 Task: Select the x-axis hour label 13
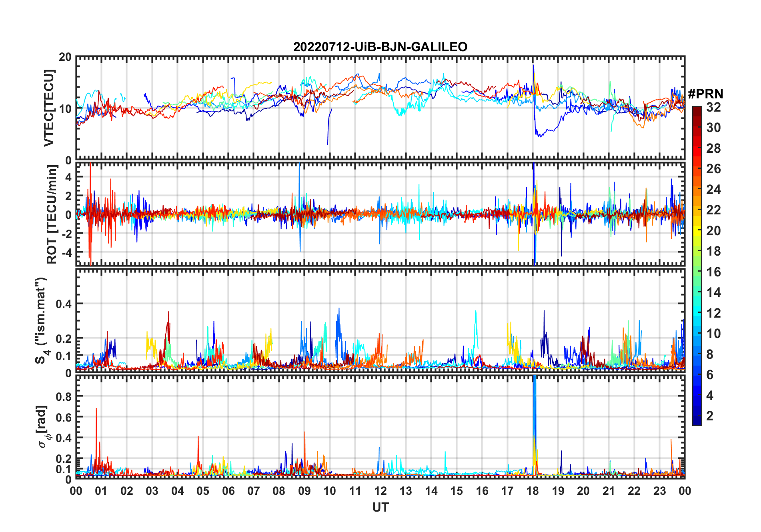[x=406, y=491]
